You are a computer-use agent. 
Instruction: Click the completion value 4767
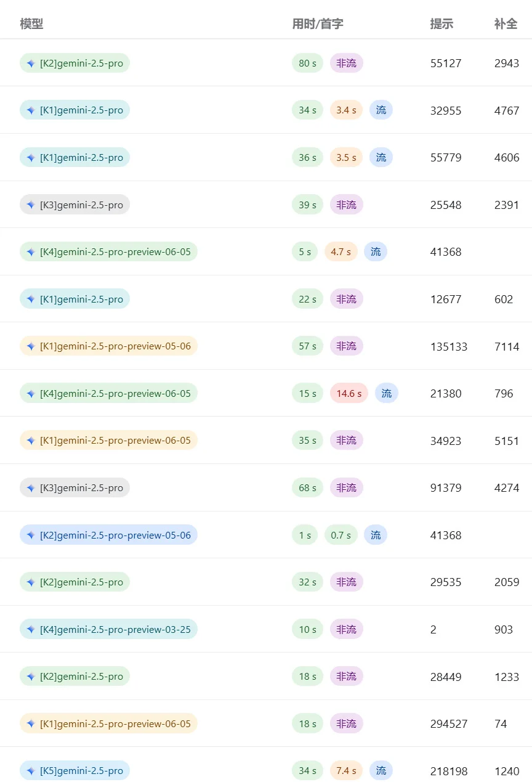[507, 111]
